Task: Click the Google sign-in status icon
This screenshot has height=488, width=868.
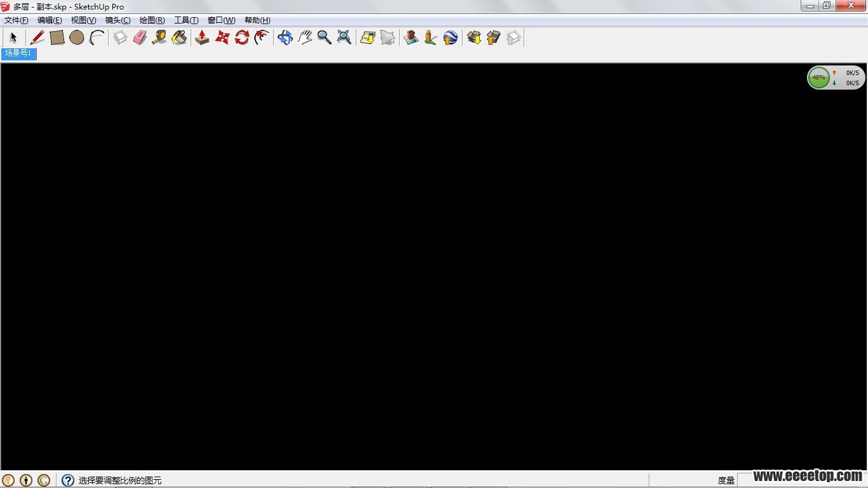Action: coord(44,480)
